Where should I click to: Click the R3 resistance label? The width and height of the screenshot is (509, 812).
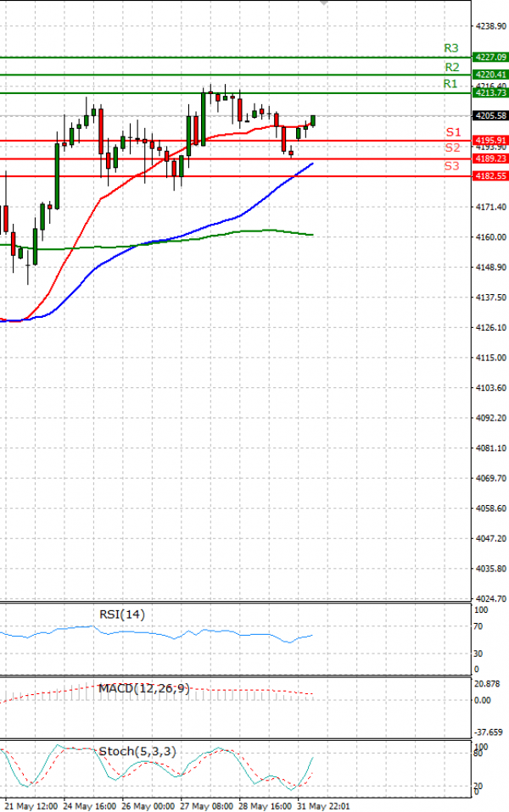click(x=451, y=48)
